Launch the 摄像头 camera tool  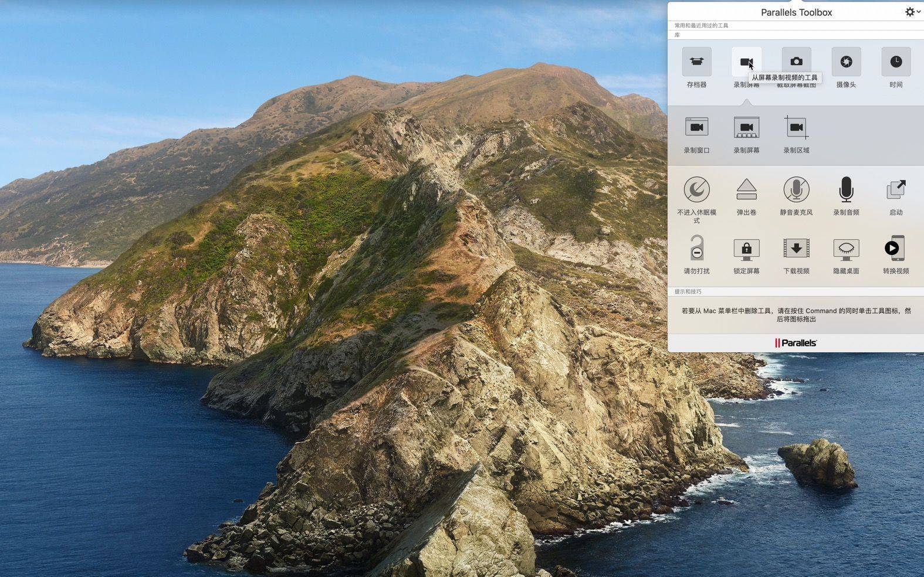pos(846,62)
